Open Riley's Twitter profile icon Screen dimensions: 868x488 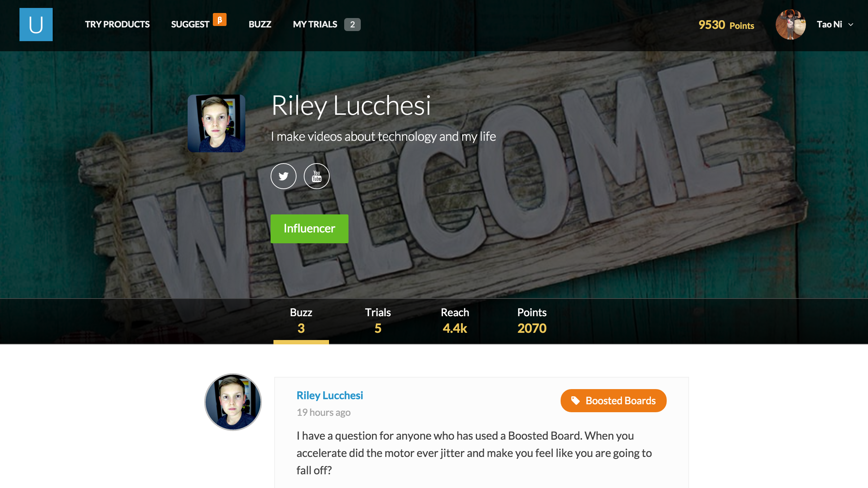[x=284, y=176]
